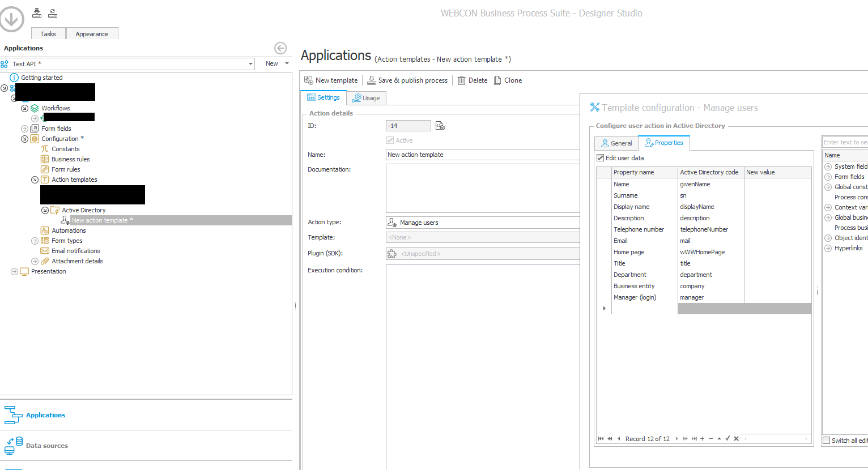This screenshot has height=470, width=868.
Task: Click the Getting started info icon
Action: coord(14,78)
